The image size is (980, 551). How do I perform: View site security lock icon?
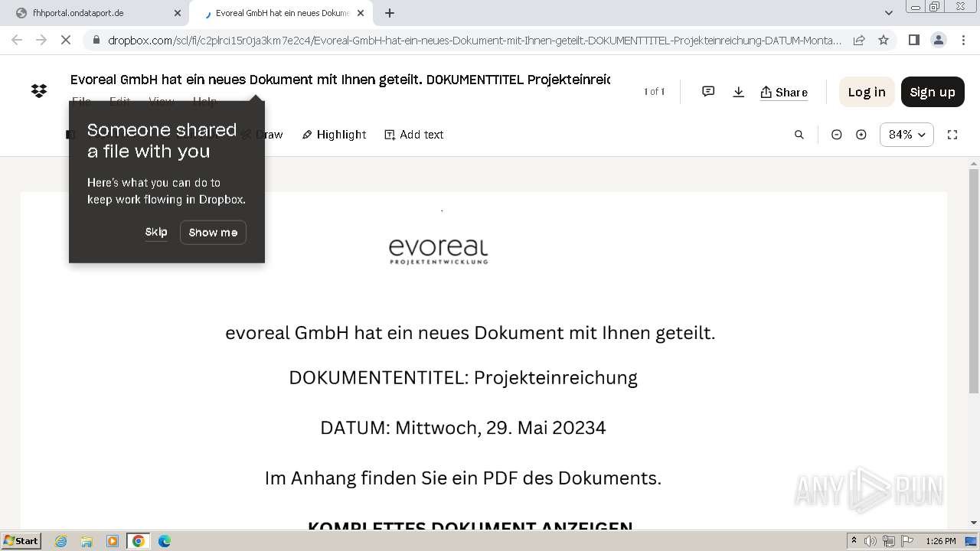click(96, 41)
